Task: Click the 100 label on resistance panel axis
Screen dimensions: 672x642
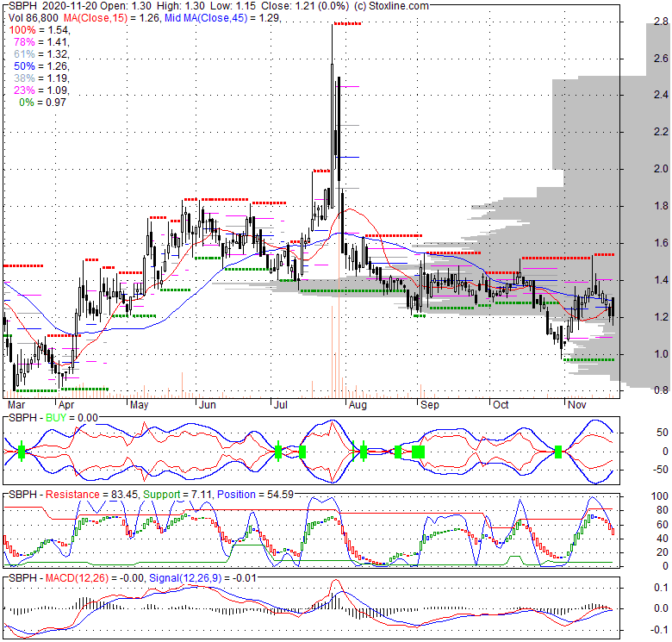Action: pos(660,496)
